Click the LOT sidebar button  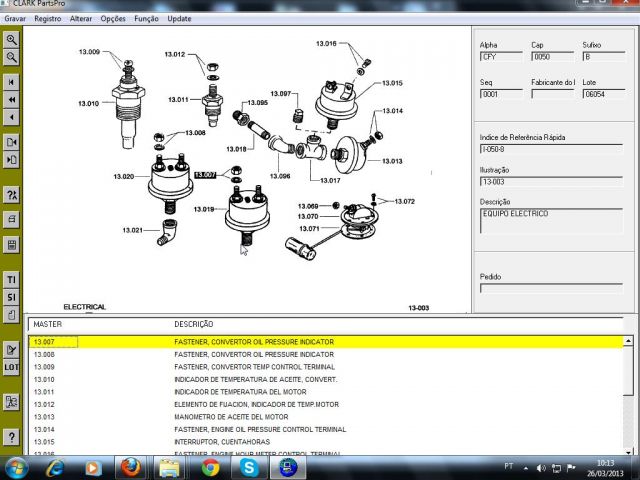(11, 367)
